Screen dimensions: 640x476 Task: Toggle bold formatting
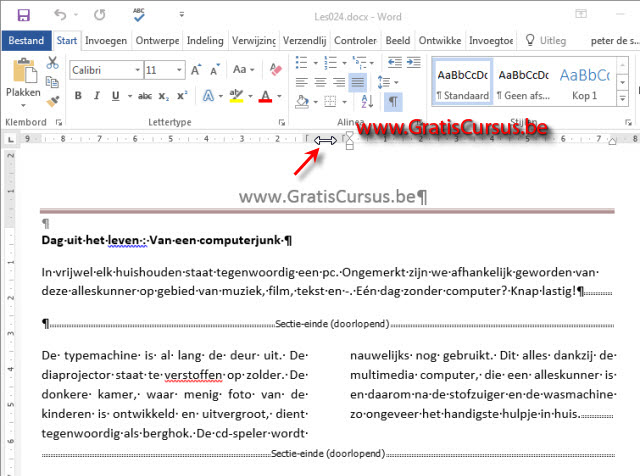78,96
